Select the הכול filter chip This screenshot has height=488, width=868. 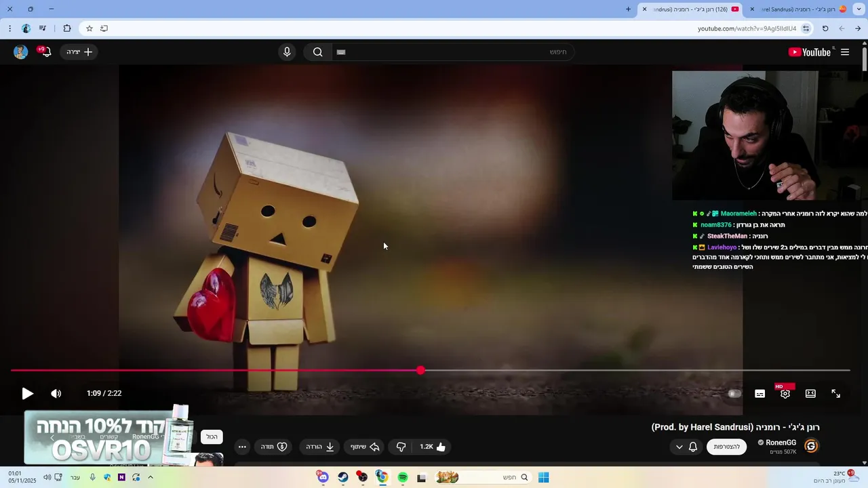[212, 437]
